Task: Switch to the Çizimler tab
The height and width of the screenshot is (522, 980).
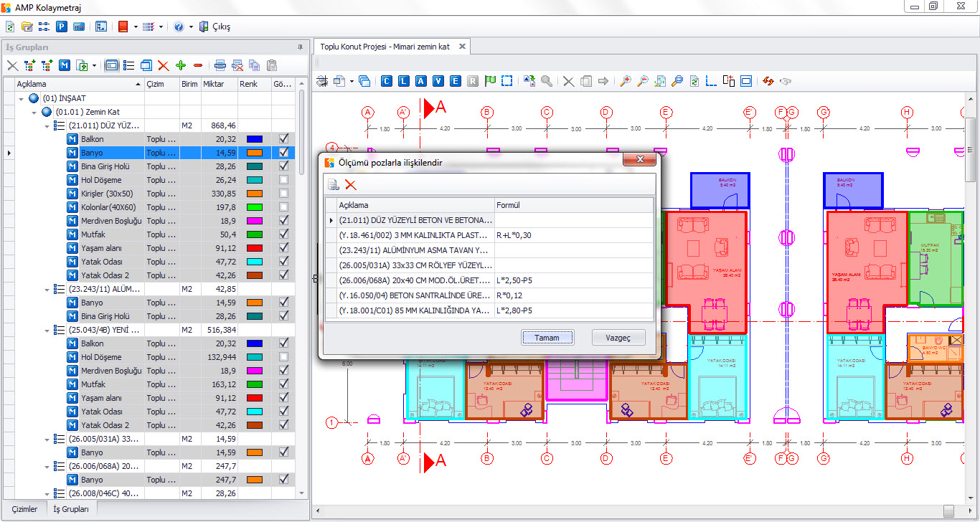Action: click(24, 509)
